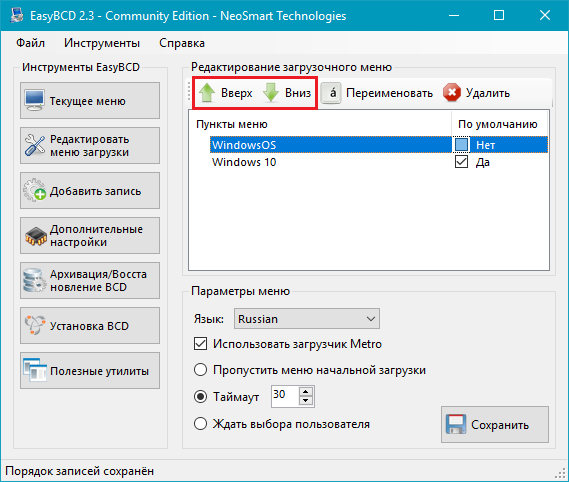Click the Добавить запись gear icon
Screen dimensions: 569x482
click(x=35, y=190)
